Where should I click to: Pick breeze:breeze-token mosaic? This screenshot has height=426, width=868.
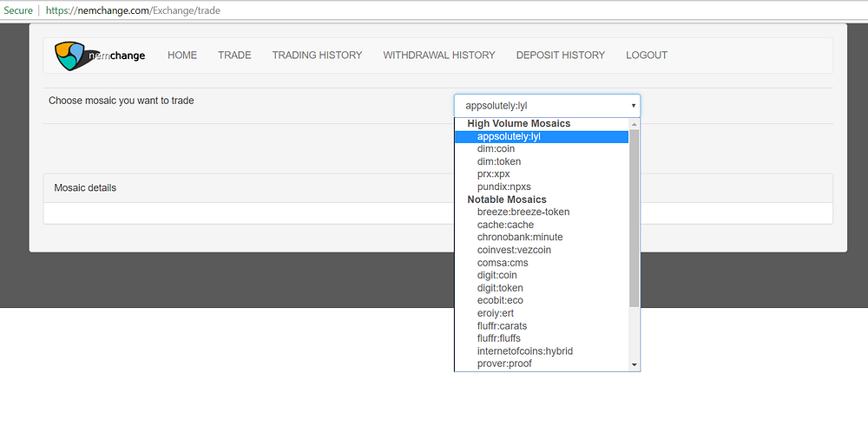542,212
